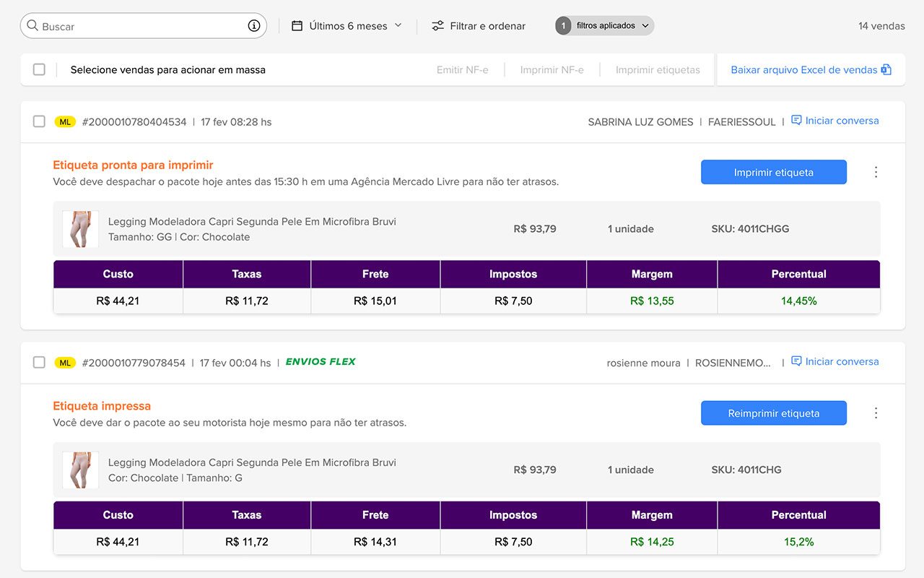Viewport: 924px width, 578px height.
Task: Select order #2000010780404534 checkbox
Action: point(39,121)
